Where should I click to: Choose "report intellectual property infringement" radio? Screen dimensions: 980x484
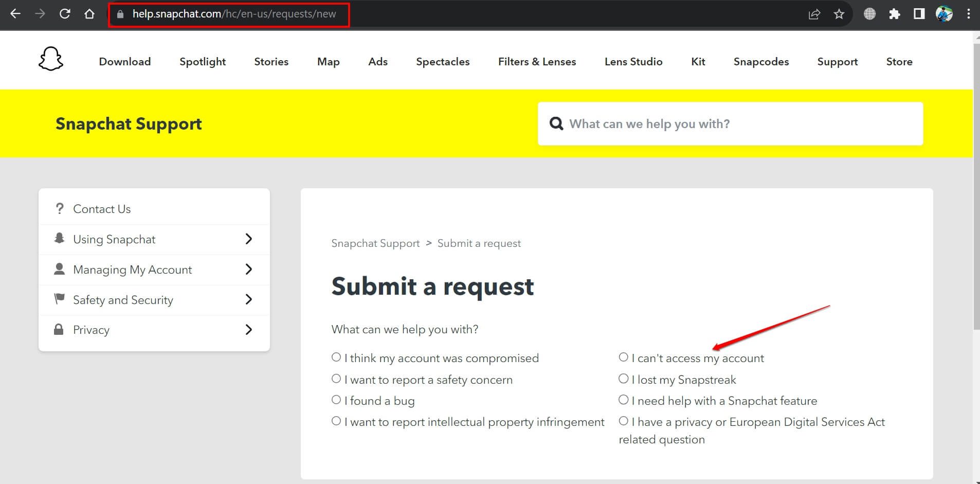[x=336, y=421]
